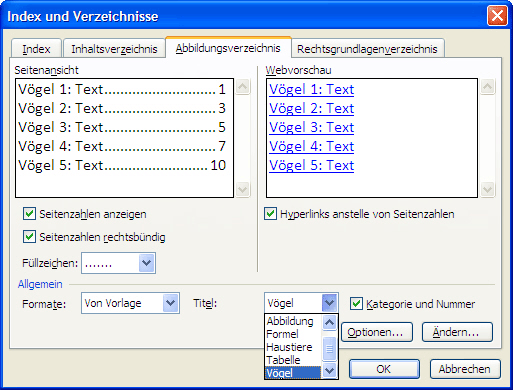
Task: Click Webvorschau scroll down arrow
Action: click(487, 189)
